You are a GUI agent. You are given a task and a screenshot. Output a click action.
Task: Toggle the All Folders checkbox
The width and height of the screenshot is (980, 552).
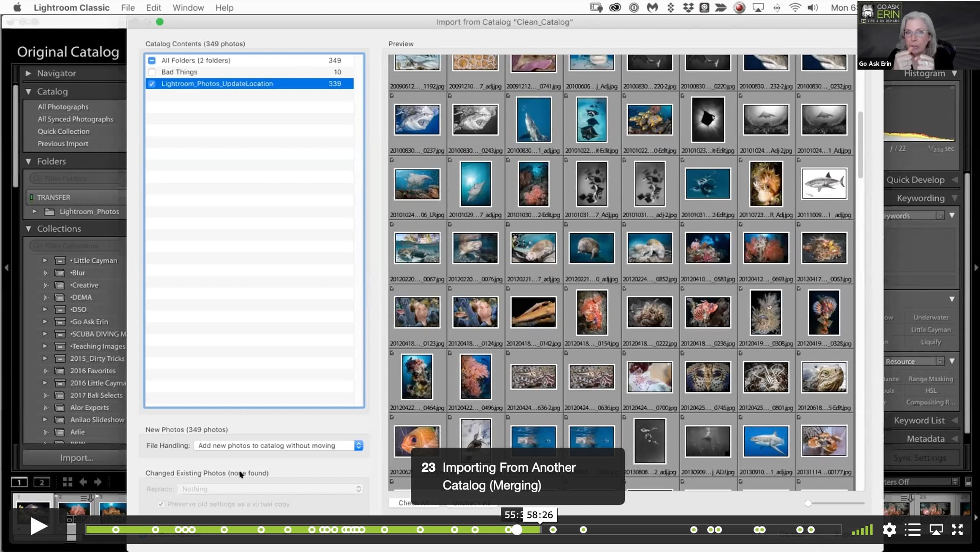(152, 60)
